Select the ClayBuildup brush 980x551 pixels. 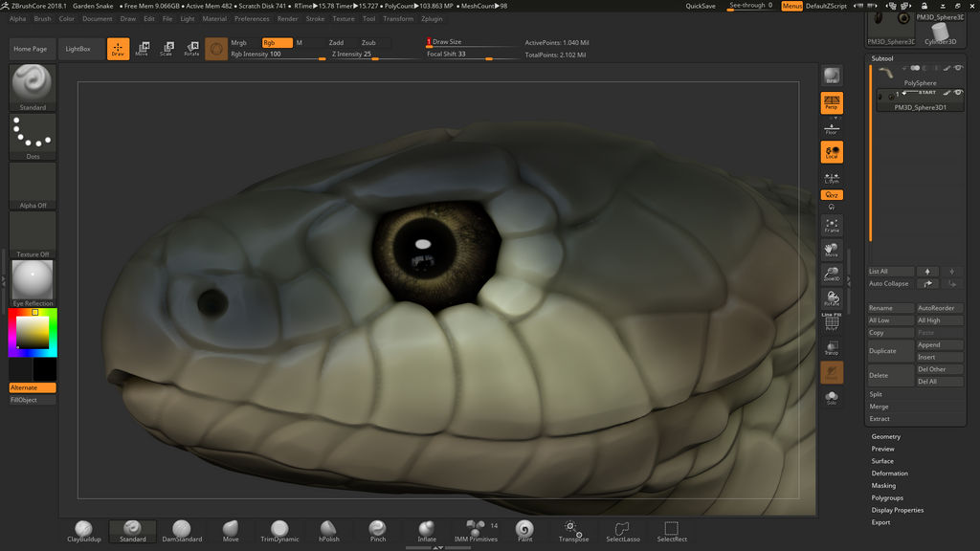coord(84,531)
